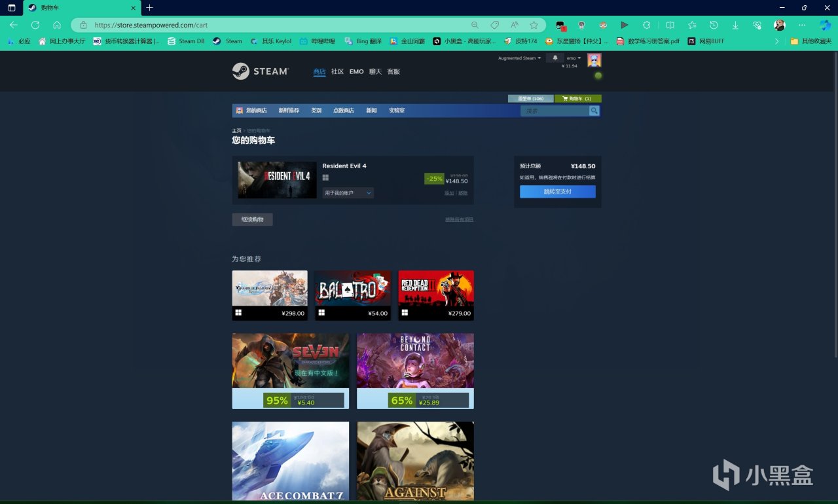Viewport: 838px width, 504px height.
Task: Open the Seven Enhanced Edition 95% off card
Action: 291,371
